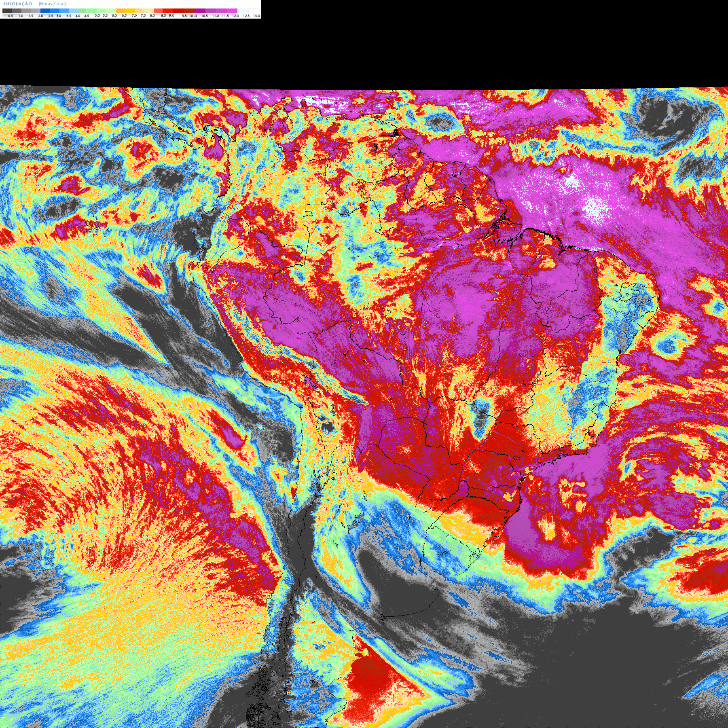Click the "11.0" legend value
Screen dimensions: 728x728
point(216,16)
